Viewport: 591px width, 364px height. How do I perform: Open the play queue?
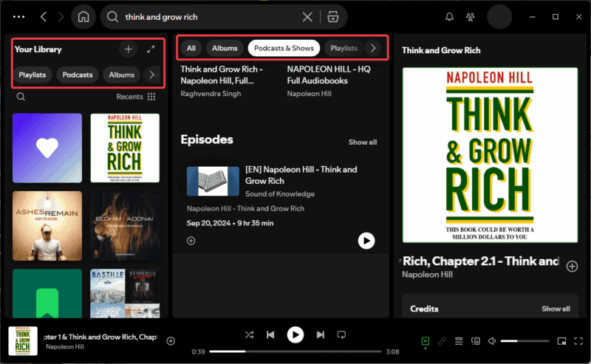pyautogui.click(x=459, y=341)
